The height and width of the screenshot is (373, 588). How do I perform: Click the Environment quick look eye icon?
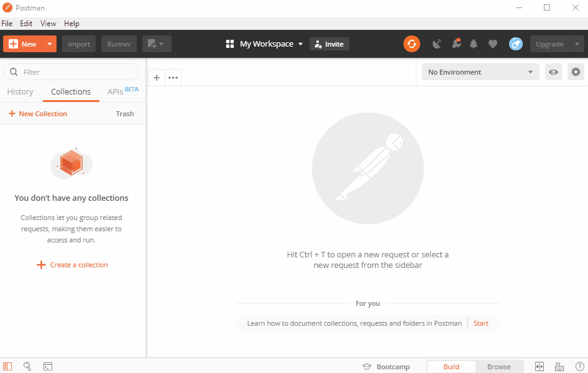pyautogui.click(x=553, y=71)
